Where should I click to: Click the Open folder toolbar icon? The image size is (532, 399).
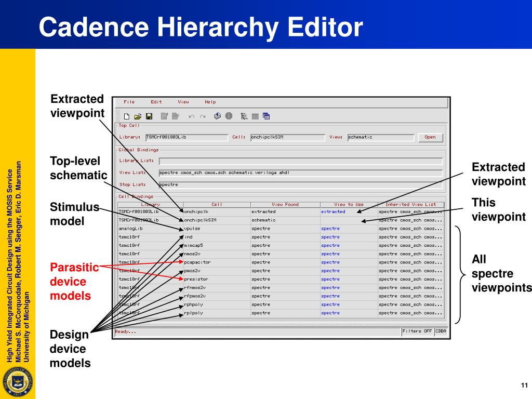coord(137,116)
